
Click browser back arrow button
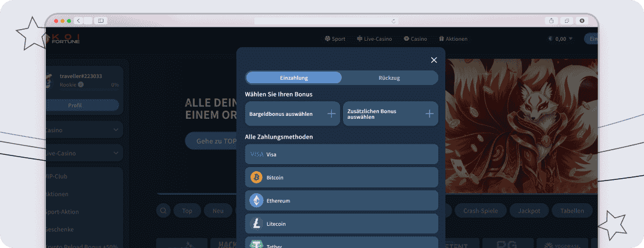(78, 20)
